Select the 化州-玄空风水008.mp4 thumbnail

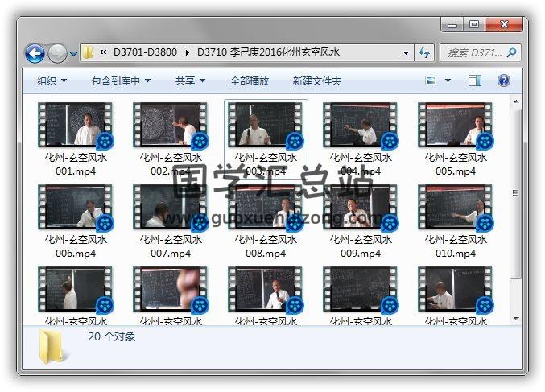266,207
